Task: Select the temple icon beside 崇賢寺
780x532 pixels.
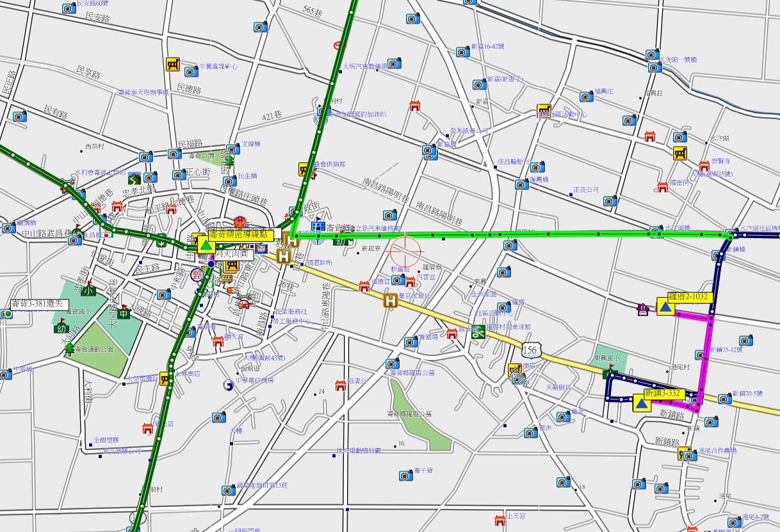Action: [x=704, y=166]
